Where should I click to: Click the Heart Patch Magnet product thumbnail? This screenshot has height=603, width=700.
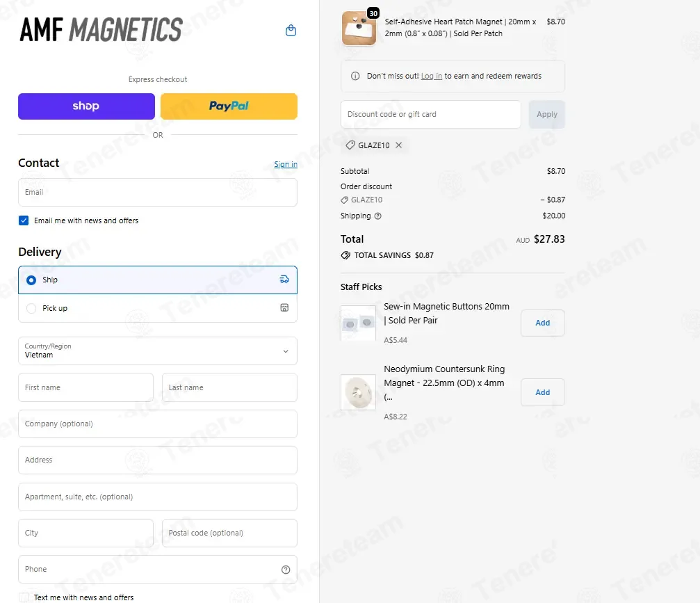click(x=359, y=28)
